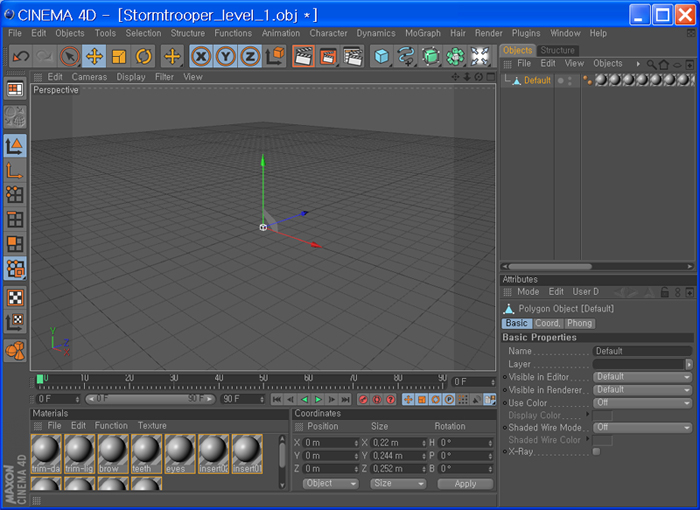This screenshot has width=700, height=510.
Task: Open the Size mode dropdown
Action: pyautogui.click(x=398, y=484)
